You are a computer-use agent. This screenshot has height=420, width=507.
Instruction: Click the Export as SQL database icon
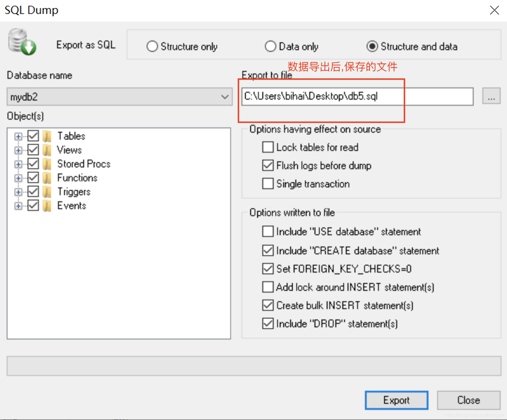pyautogui.click(x=22, y=42)
